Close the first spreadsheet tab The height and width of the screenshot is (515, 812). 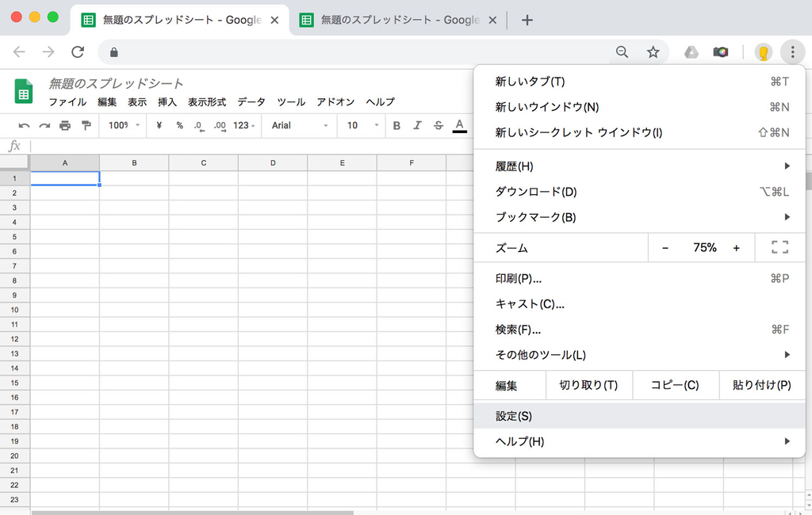click(274, 20)
